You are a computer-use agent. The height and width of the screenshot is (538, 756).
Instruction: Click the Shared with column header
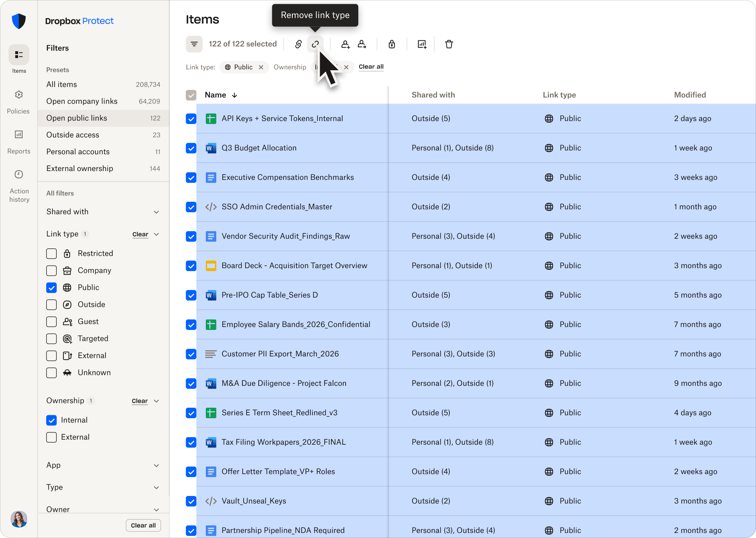433,95
